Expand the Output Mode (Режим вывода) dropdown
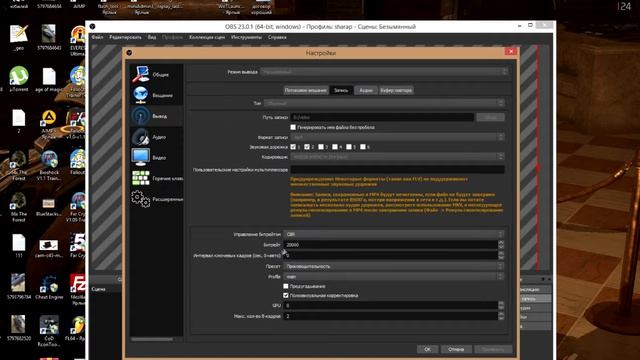Image resolution: width=640 pixels, height=360 pixels. point(384,72)
